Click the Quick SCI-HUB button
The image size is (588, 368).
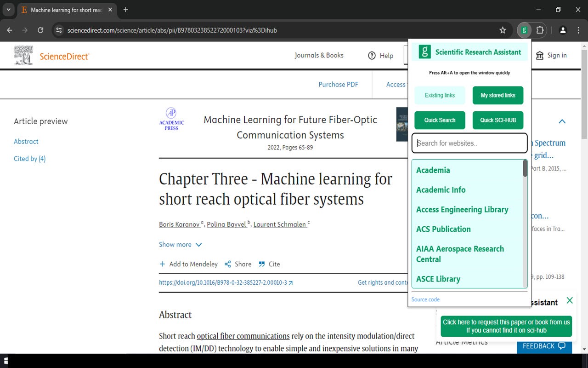point(498,120)
